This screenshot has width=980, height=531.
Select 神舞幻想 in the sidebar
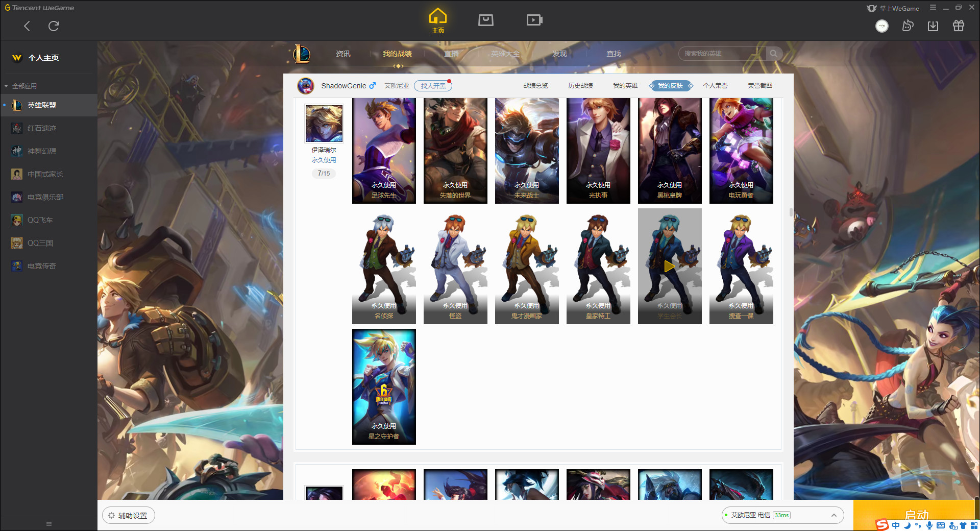(x=48, y=151)
